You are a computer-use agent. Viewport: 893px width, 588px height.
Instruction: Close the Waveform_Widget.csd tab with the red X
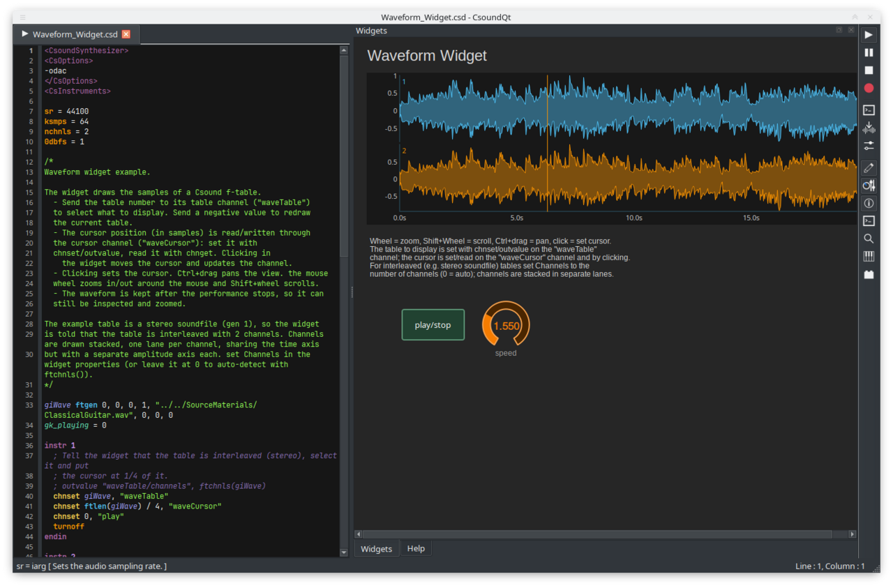(126, 34)
